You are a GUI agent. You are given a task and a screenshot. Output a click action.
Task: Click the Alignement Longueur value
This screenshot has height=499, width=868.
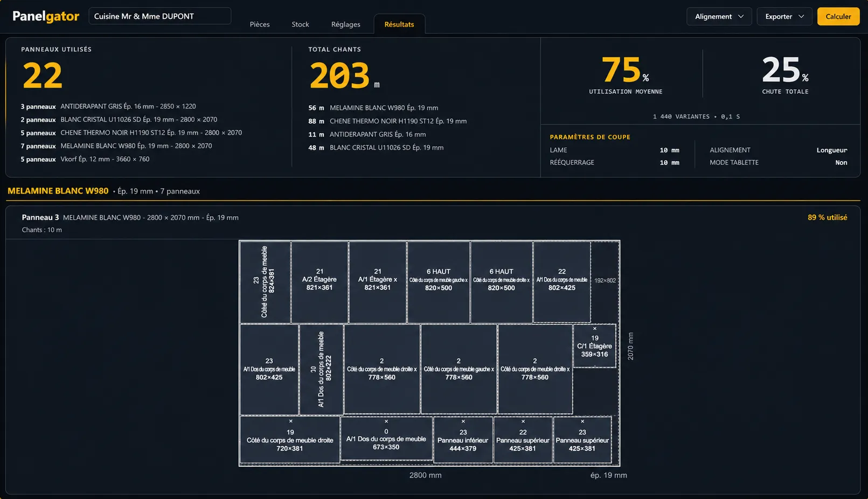pyautogui.click(x=831, y=150)
